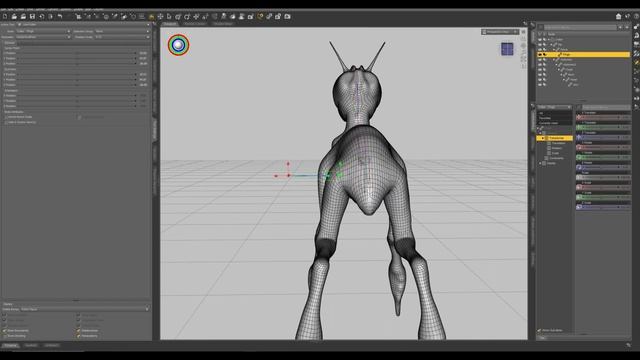Click the viewport options menu icon
Screen dimensions: 640x360
pos(523,32)
